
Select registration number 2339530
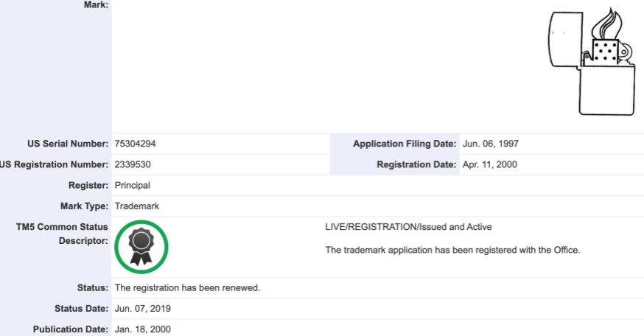tap(133, 165)
